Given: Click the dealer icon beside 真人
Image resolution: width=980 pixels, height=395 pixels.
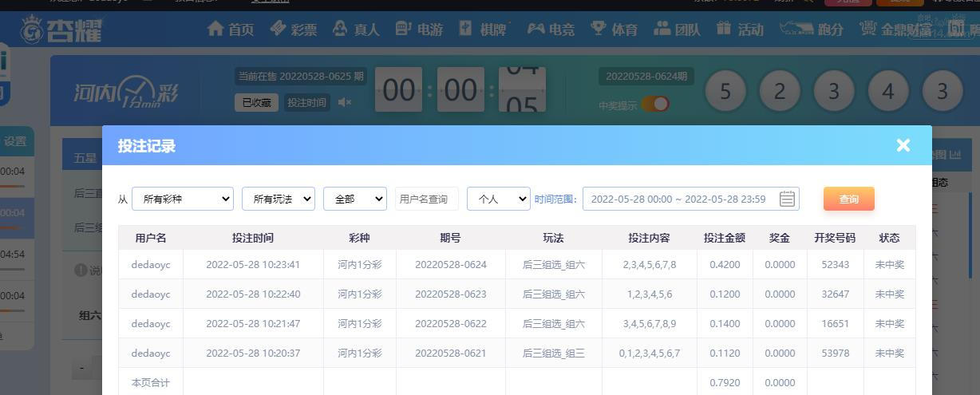Looking at the screenshot, I should pyautogui.click(x=341, y=29).
